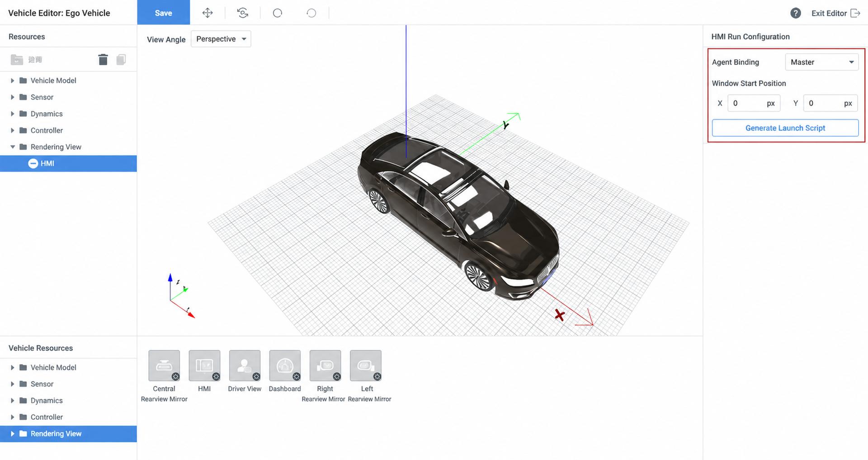Click the copy icon in Resources toolbar
Screen dimensions: 868x460
121,60
